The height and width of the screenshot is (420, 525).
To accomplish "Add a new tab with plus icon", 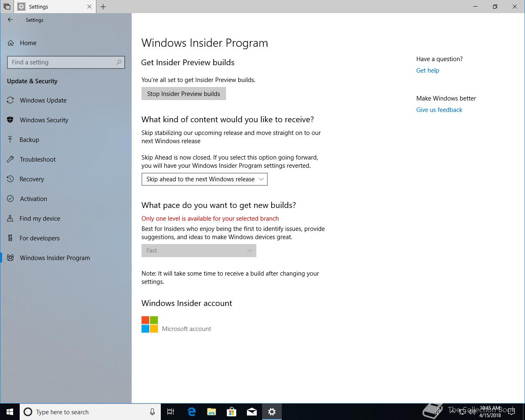I will [x=103, y=7].
